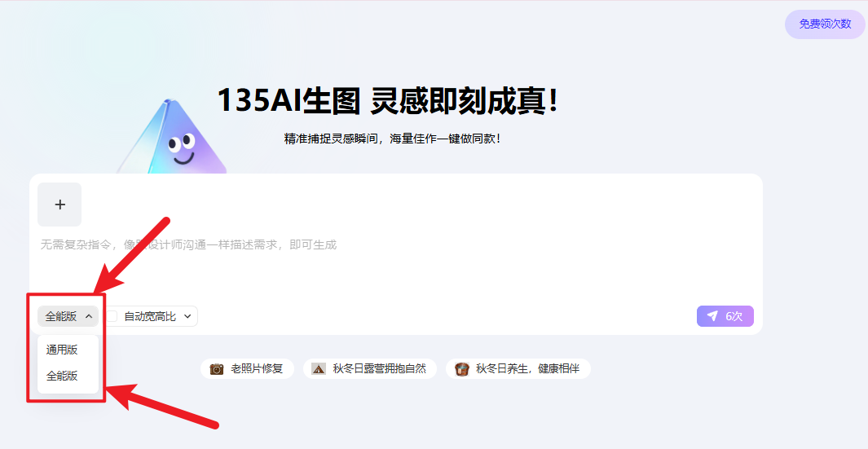
Task: Pick the 老照片修复 suggestion chip
Action: click(x=248, y=368)
